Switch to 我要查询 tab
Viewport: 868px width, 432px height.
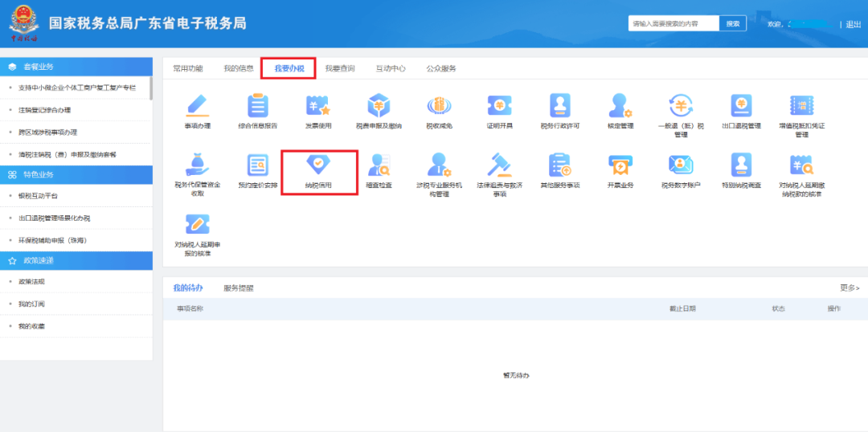point(340,68)
